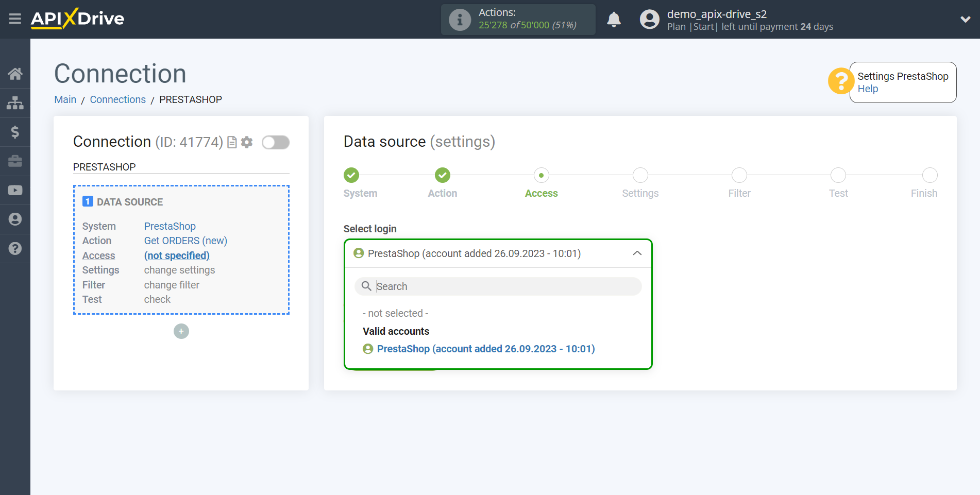980x495 pixels.
Task: Open billing dollar icon in sidebar
Action: 15,132
